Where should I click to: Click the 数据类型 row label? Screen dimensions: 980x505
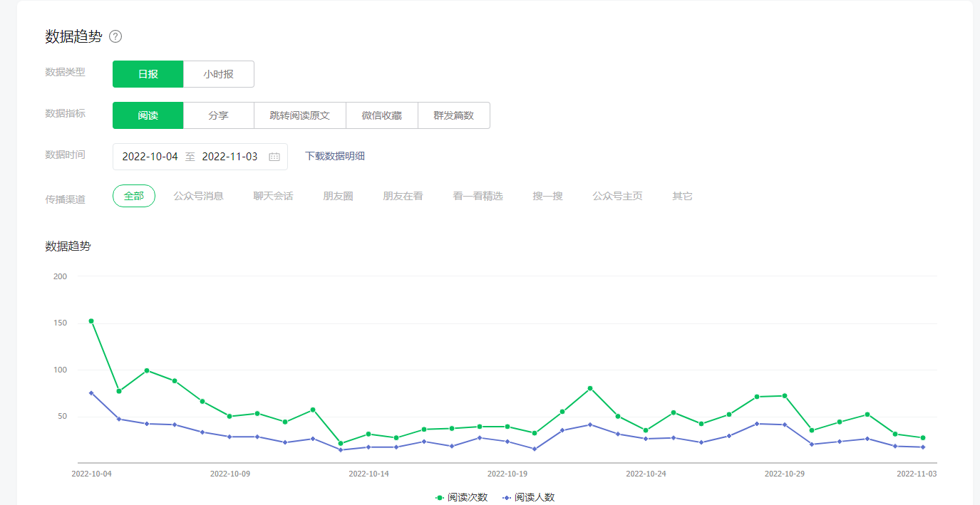coord(65,72)
